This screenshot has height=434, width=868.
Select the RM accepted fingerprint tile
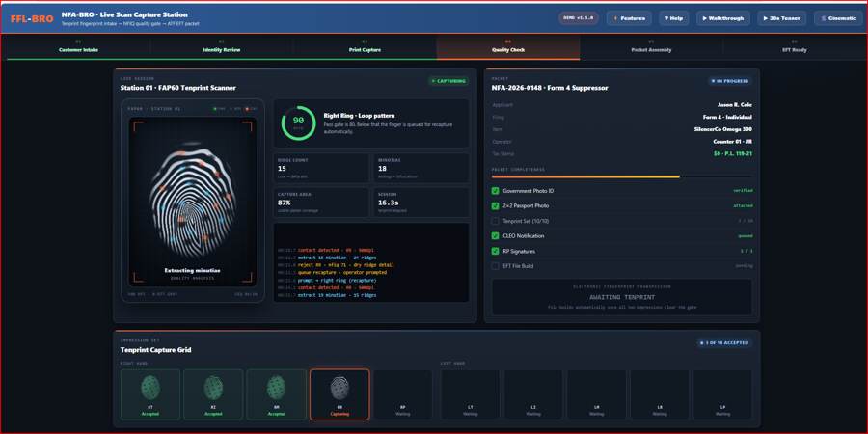(x=276, y=394)
